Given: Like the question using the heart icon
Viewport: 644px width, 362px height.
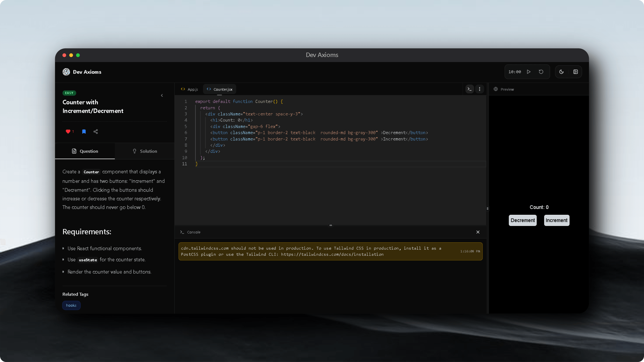Looking at the screenshot, I should 68,132.
